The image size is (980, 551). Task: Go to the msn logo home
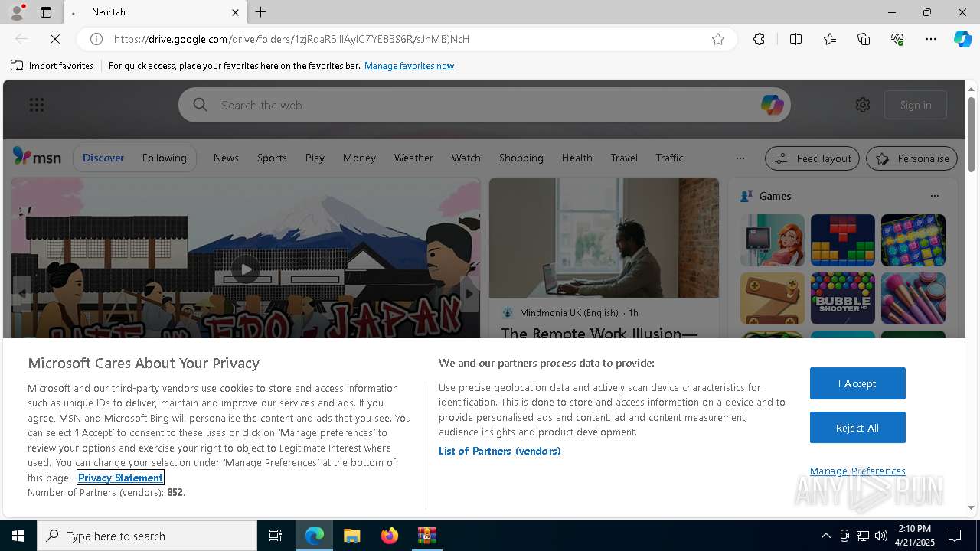pyautogui.click(x=37, y=157)
